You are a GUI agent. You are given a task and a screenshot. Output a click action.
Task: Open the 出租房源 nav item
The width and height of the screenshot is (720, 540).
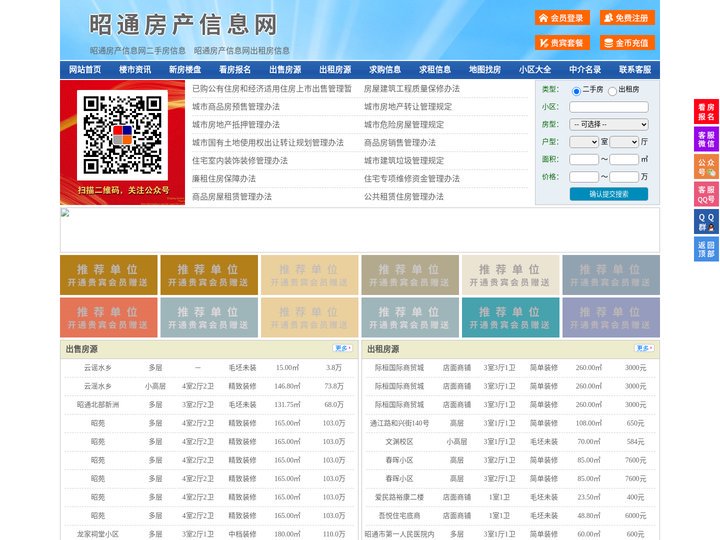click(x=335, y=70)
